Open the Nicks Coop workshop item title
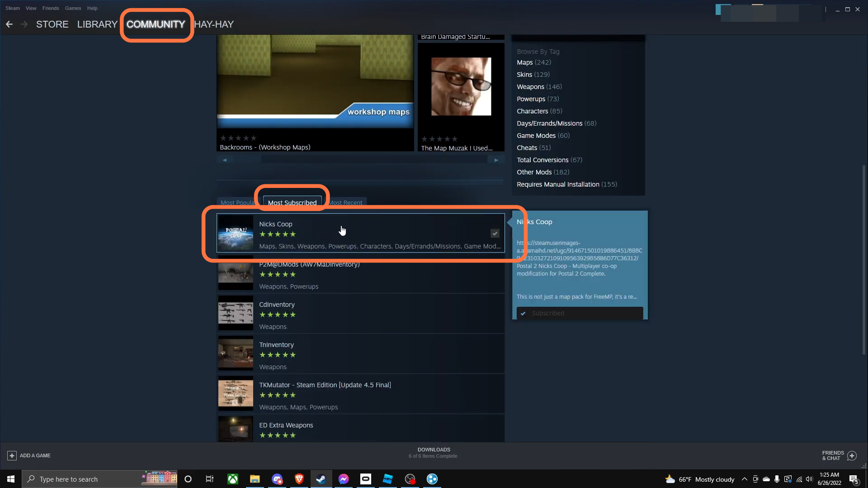This screenshot has width=868, height=488. [276, 224]
